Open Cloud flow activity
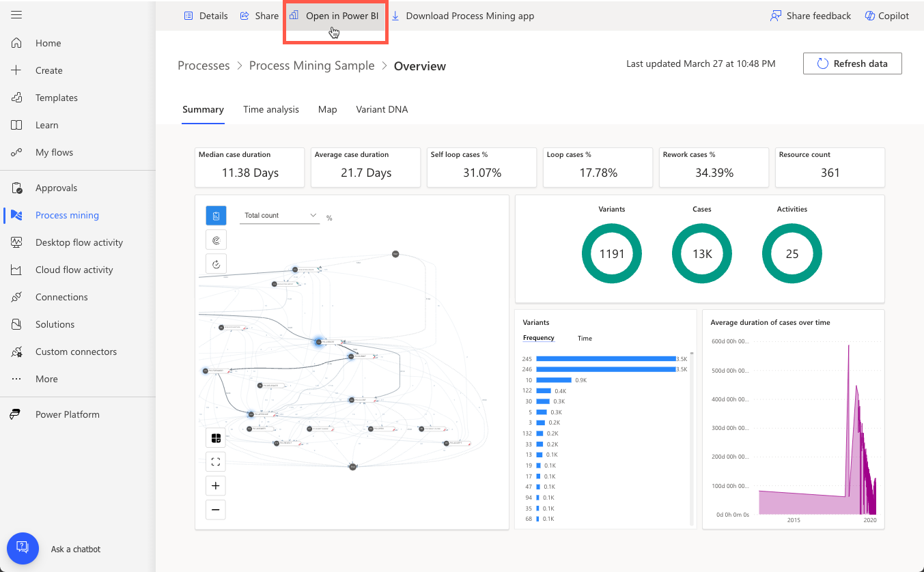Image resolution: width=924 pixels, height=572 pixels. click(74, 270)
